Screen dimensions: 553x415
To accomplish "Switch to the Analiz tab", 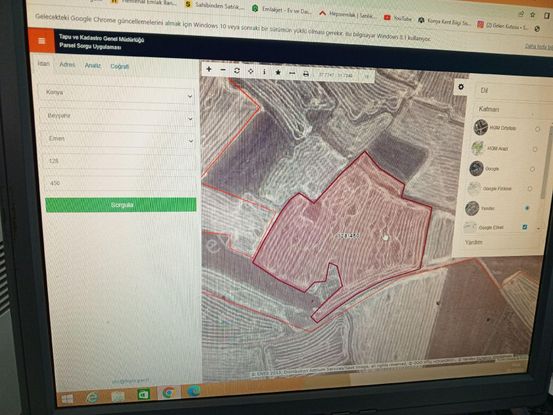I will coord(93,66).
